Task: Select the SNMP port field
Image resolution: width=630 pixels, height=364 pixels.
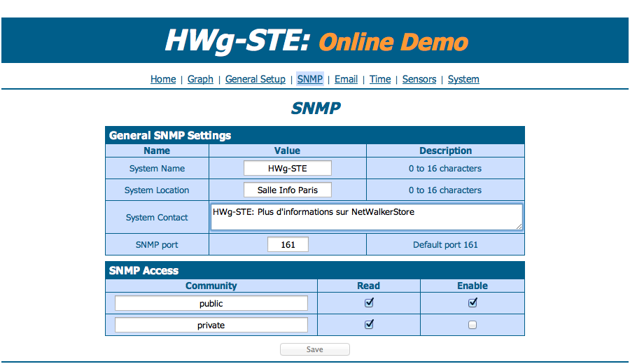Action: click(x=288, y=245)
